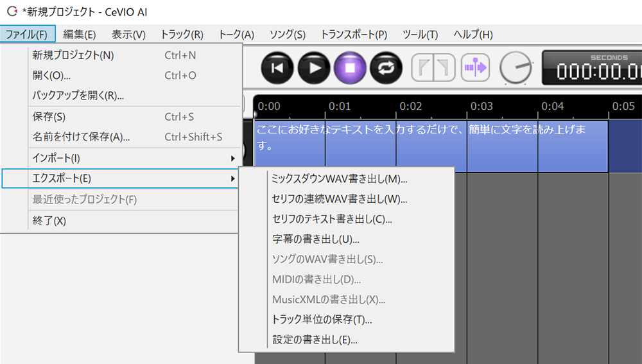Click the SECONDS time counter display
The image size is (642, 364).
pyautogui.click(x=592, y=68)
